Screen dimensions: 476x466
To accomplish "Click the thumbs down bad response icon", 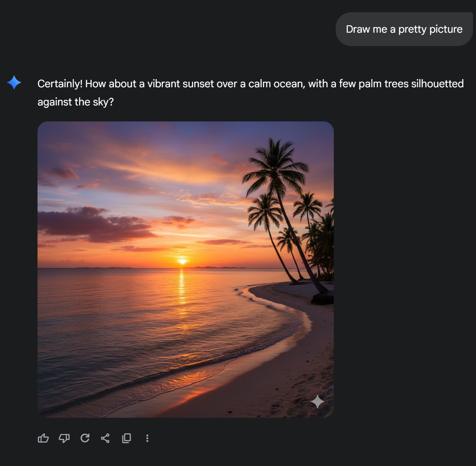I will click(x=64, y=438).
